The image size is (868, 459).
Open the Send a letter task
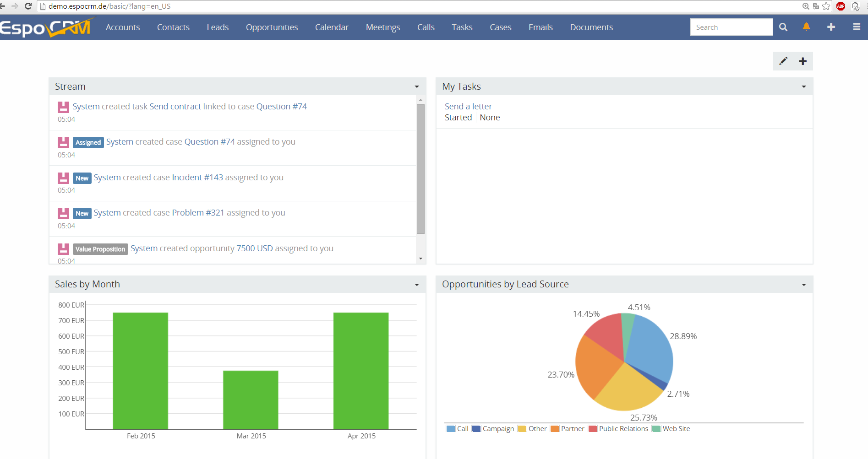pos(468,107)
